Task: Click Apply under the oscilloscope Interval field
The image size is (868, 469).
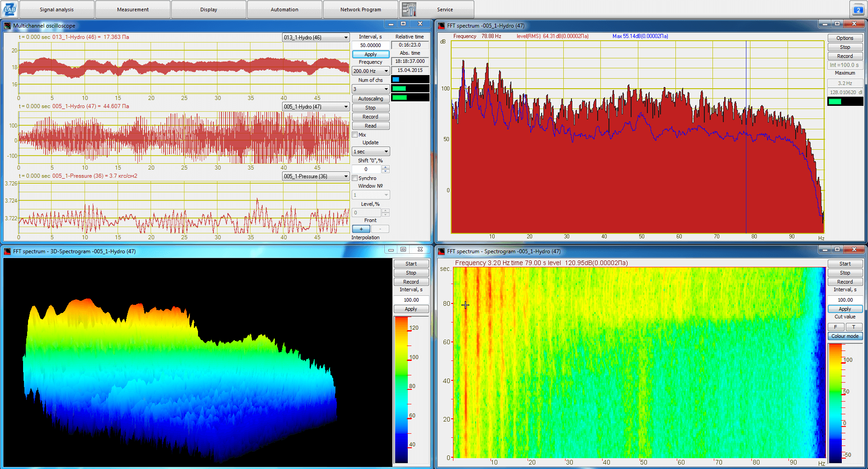Action: pos(371,54)
